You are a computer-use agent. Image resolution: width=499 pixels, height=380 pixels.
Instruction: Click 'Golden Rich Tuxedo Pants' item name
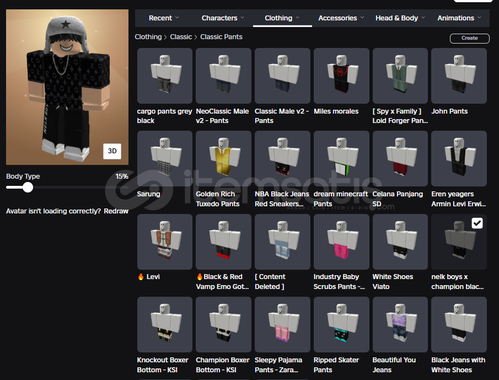click(x=217, y=199)
